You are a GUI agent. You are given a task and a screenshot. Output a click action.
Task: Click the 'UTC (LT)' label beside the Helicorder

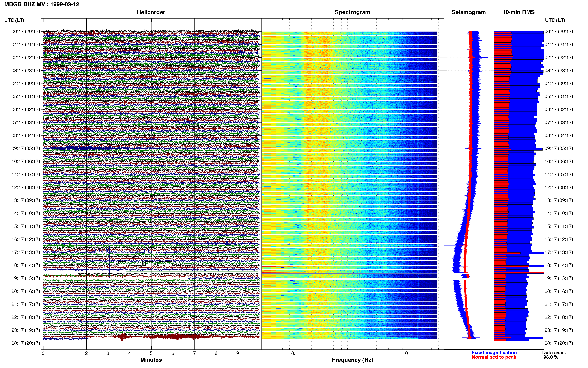[x=14, y=20]
